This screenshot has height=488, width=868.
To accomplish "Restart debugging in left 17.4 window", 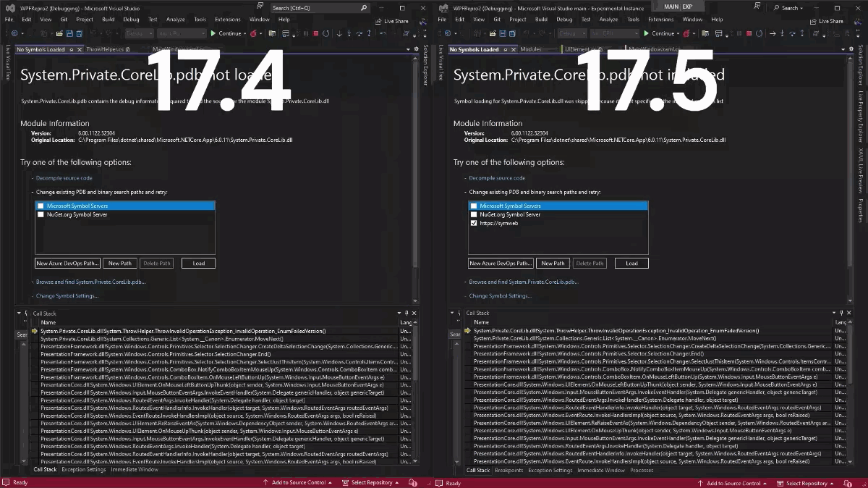I will coord(326,33).
